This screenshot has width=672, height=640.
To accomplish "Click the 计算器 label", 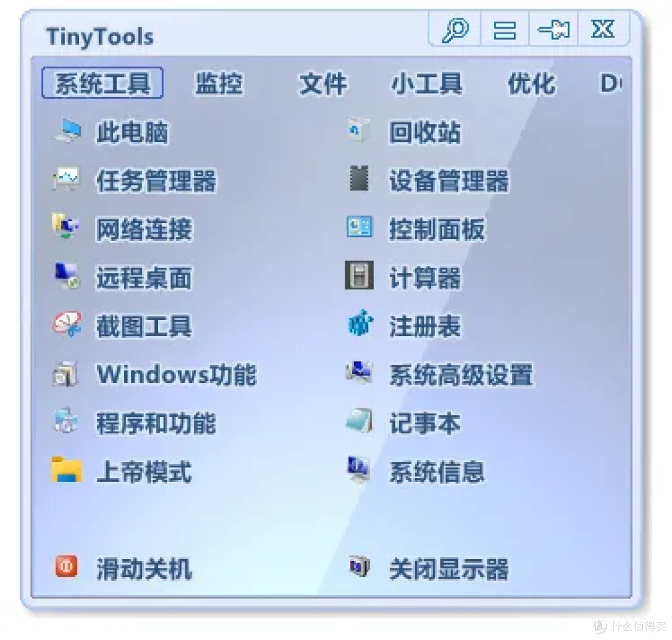I will tap(425, 278).
